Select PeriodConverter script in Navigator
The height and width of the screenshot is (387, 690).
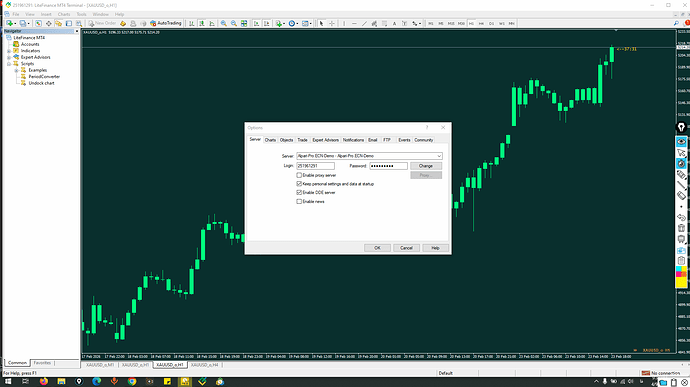(44, 77)
